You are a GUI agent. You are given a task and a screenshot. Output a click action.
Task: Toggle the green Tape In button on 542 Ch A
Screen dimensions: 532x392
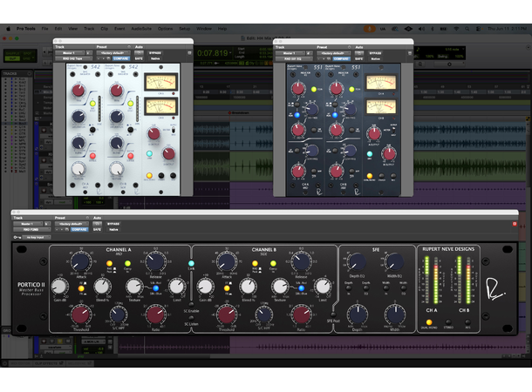[92, 104]
